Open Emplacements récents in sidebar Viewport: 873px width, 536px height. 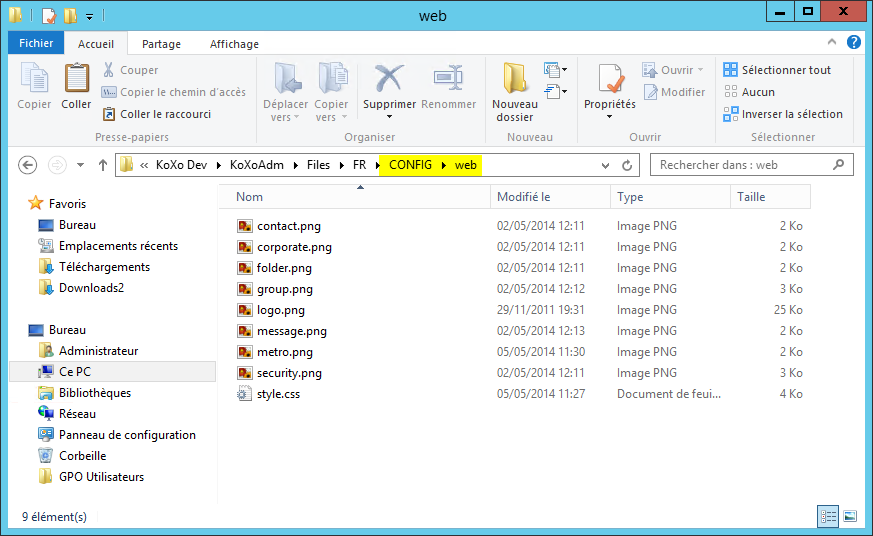(x=118, y=246)
